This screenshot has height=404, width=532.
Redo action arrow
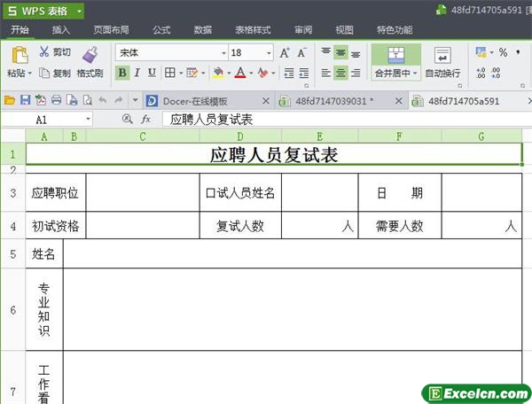118,100
